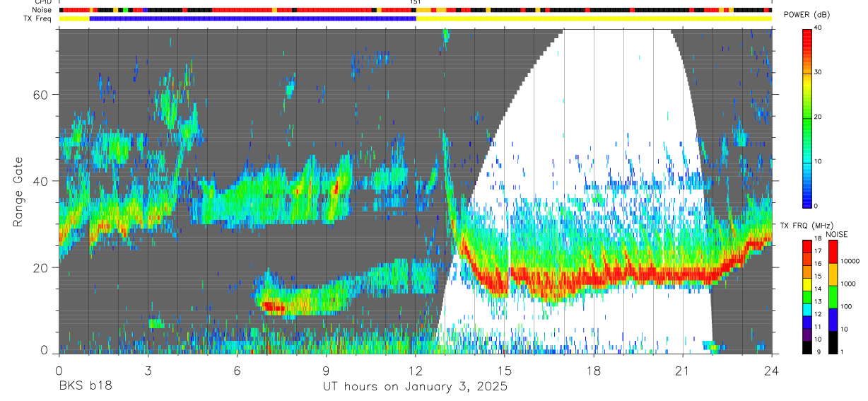Click the x-axis tick label '24'

(771, 370)
